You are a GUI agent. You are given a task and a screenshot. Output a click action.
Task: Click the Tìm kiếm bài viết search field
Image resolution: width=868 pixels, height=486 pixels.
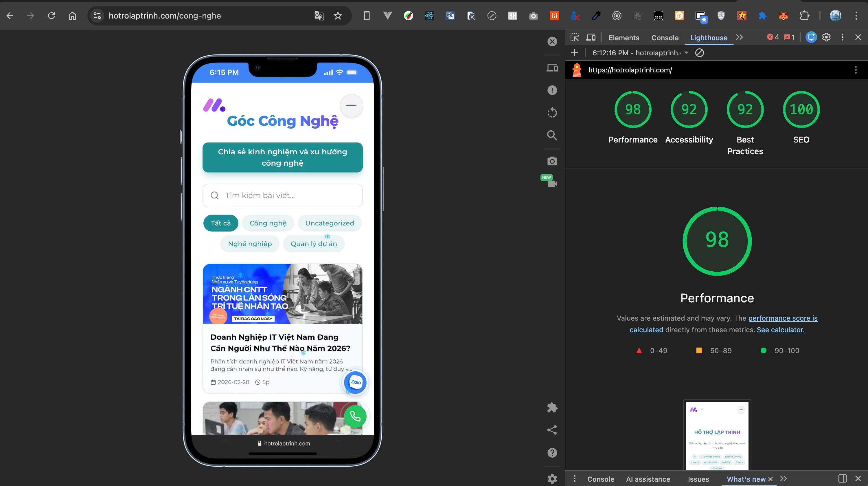point(282,195)
